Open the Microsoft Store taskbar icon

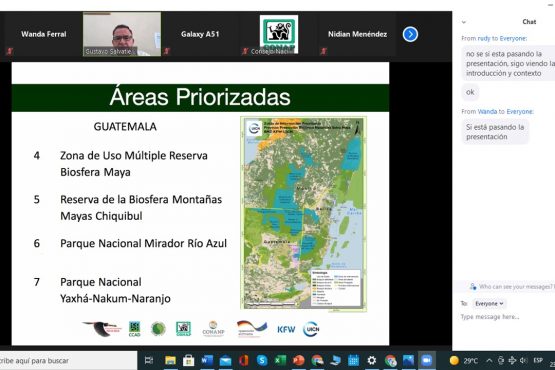189,360
